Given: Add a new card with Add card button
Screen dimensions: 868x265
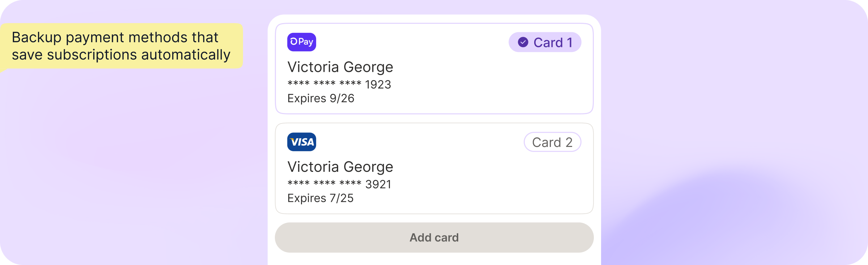Looking at the screenshot, I should pyautogui.click(x=434, y=237).
